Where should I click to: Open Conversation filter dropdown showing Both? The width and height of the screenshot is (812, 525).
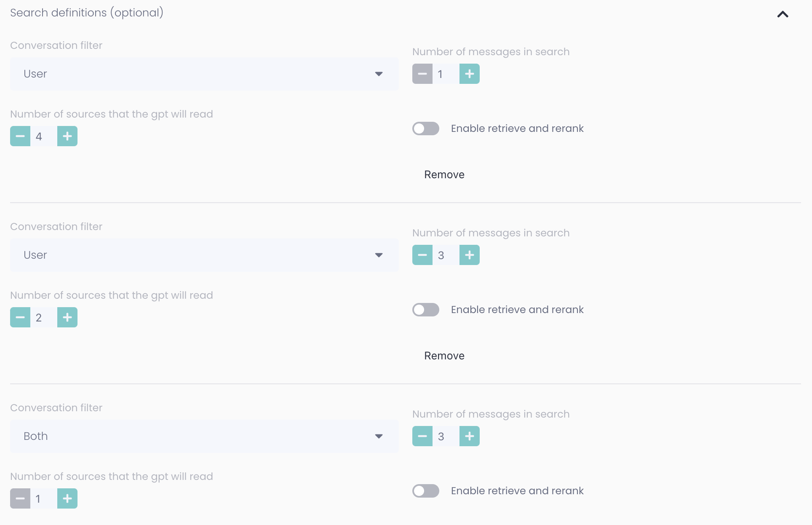204,437
